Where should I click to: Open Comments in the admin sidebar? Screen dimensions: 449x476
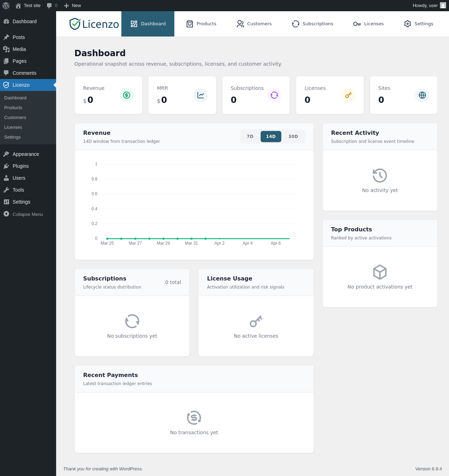[28, 73]
